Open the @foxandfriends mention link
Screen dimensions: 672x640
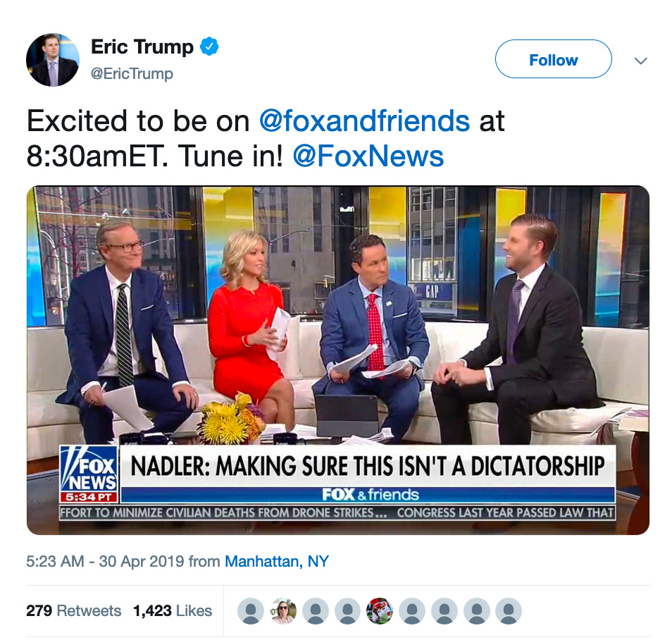pos(364,121)
